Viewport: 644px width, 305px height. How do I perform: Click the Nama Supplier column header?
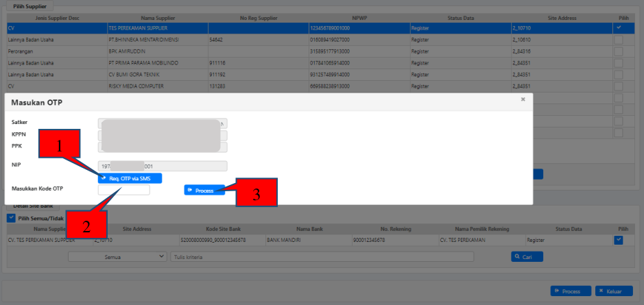(157, 17)
